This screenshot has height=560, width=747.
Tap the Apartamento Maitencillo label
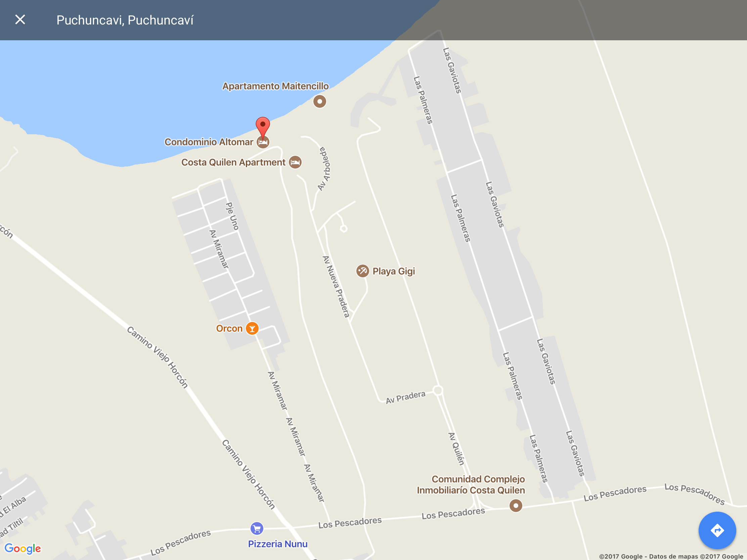275,86
